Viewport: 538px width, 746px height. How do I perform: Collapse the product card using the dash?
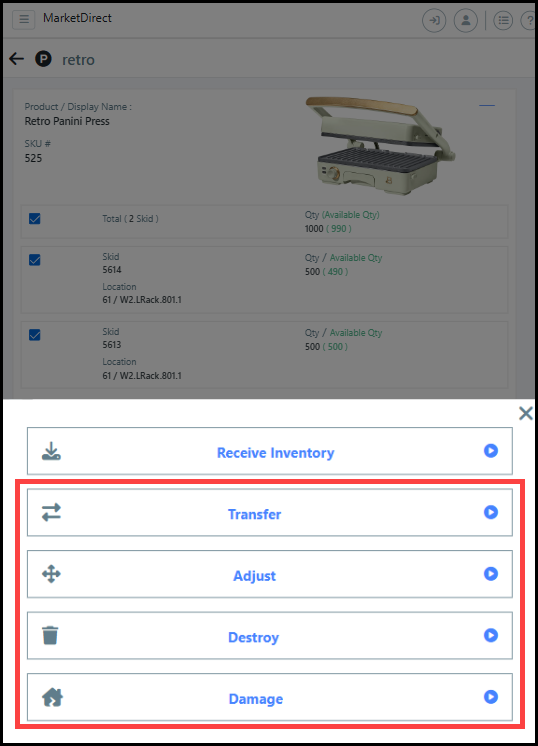point(487,105)
